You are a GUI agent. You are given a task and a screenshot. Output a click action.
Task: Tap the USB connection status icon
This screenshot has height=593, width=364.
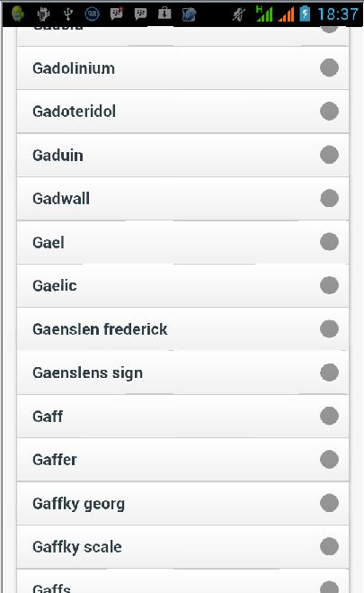68,14
